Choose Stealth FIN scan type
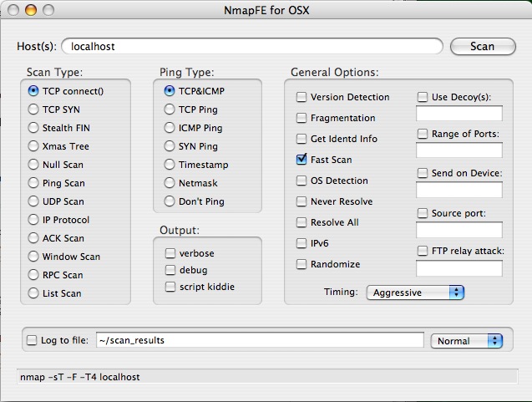This screenshot has width=532, height=402. pyautogui.click(x=34, y=128)
